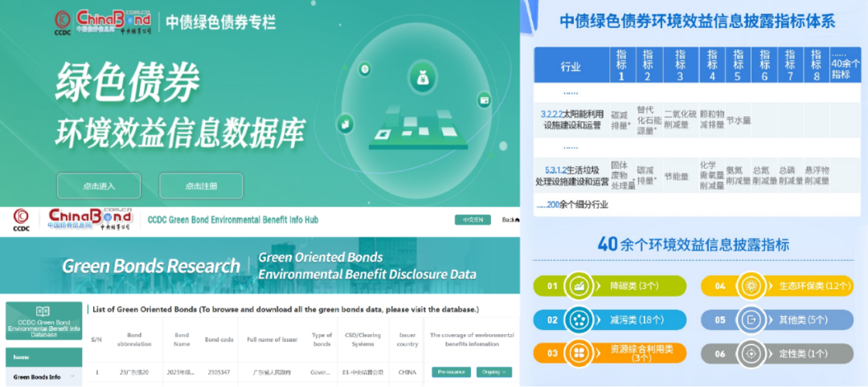The height and width of the screenshot is (387, 868).
Task: Click the Green Bonds Research banner title
Action: tap(151, 266)
